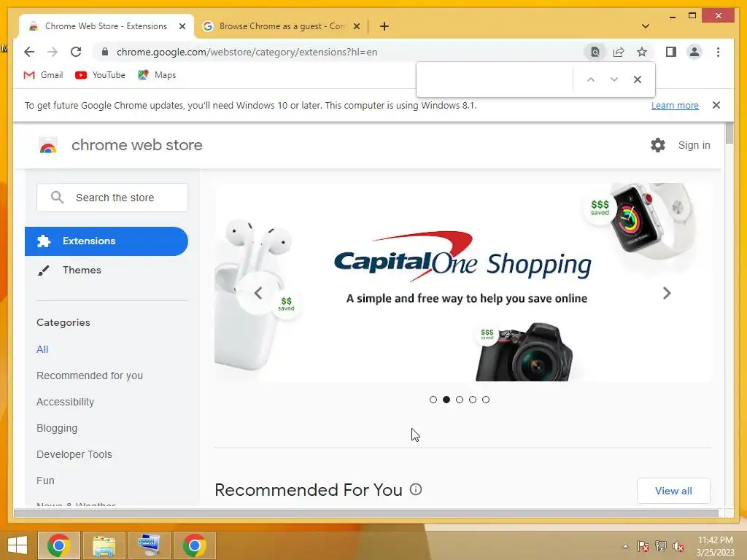Click the horizontal scrollbar
Image resolution: width=747 pixels, height=560 pixels.
point(366,513)
